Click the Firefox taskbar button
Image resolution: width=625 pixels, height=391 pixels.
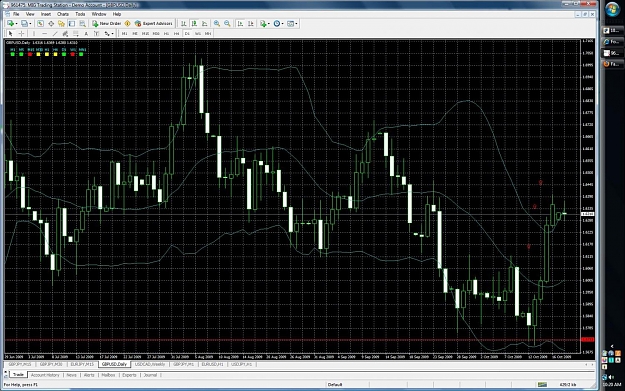(613, 64)
